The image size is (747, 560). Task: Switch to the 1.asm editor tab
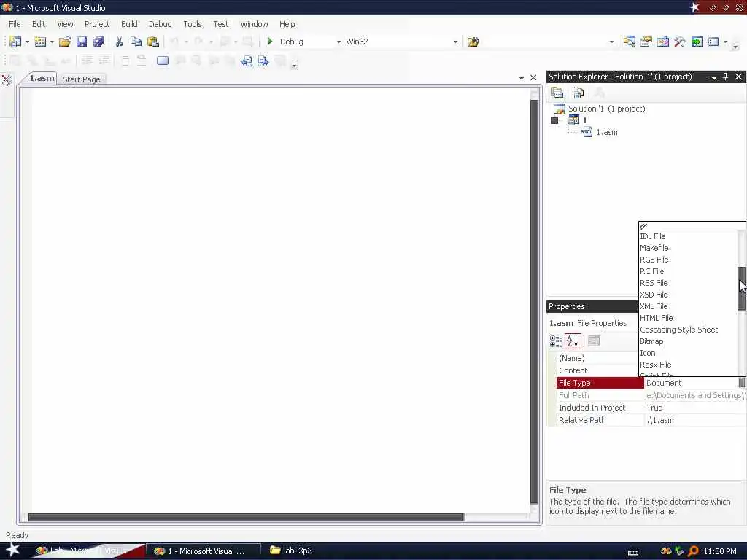point(42,78)
